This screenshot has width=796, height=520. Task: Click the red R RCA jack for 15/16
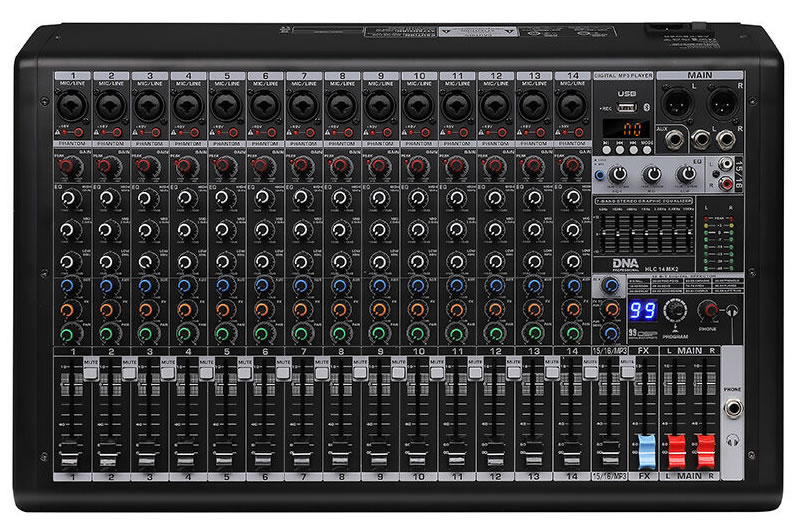click(x=726, y=183)
